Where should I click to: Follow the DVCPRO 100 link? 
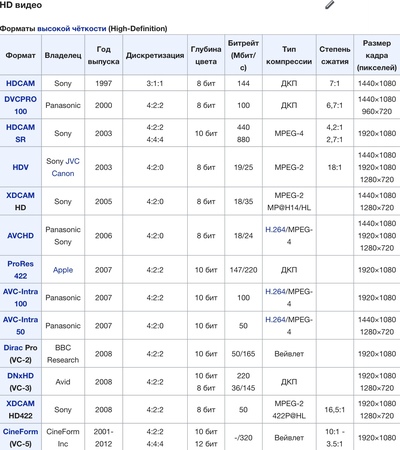(20, 105)
